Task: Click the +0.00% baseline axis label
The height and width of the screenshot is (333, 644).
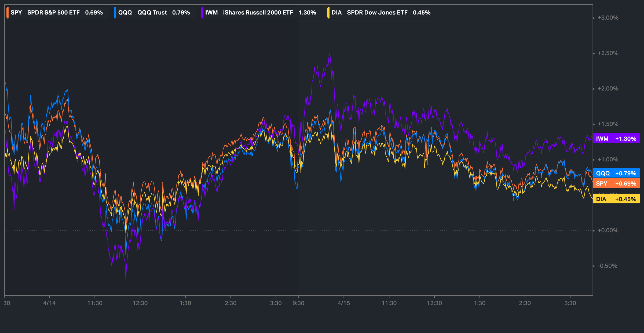Action: coord(608,230)
